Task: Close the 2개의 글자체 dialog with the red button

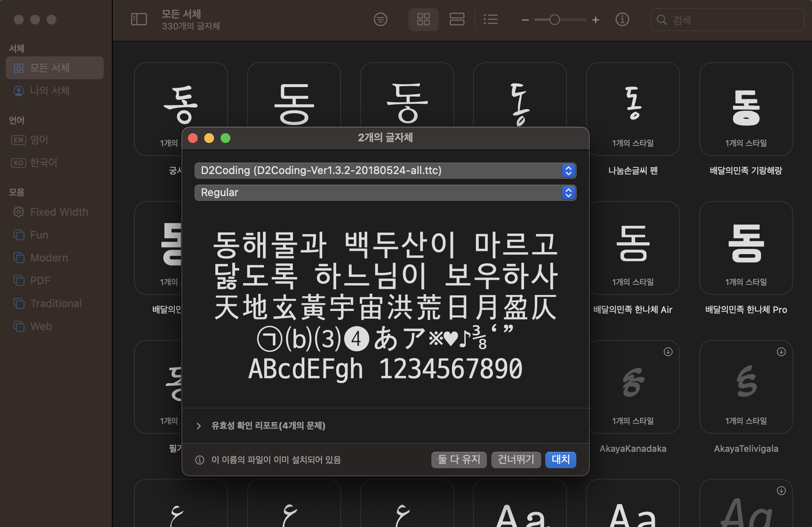Action: tap(193, 138)
